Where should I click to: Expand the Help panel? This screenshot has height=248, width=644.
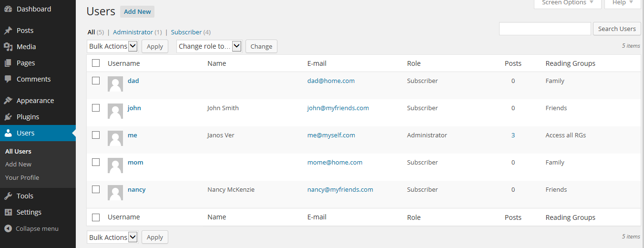(x=623, y=3)
